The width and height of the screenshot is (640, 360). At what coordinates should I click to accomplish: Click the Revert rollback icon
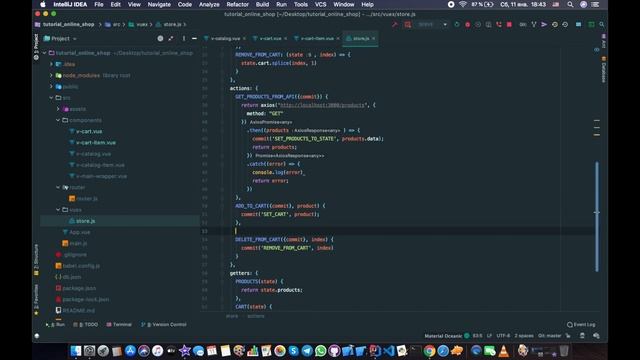565,24
